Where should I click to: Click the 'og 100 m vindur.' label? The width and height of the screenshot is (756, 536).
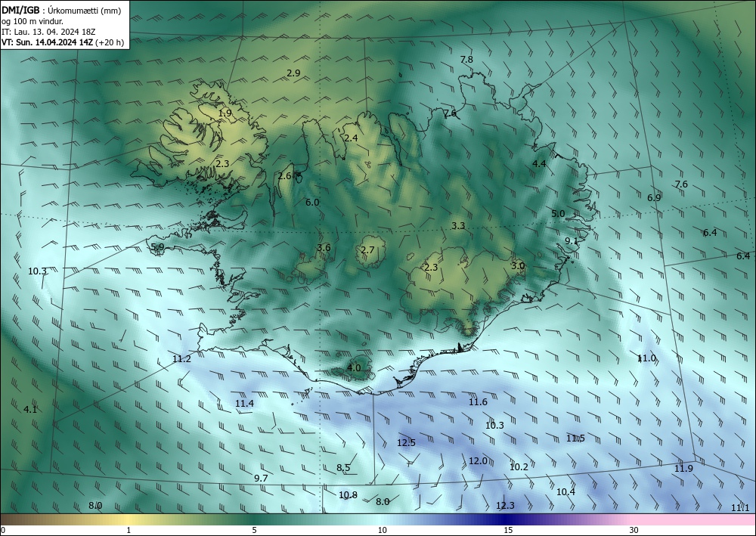[33, 21]
